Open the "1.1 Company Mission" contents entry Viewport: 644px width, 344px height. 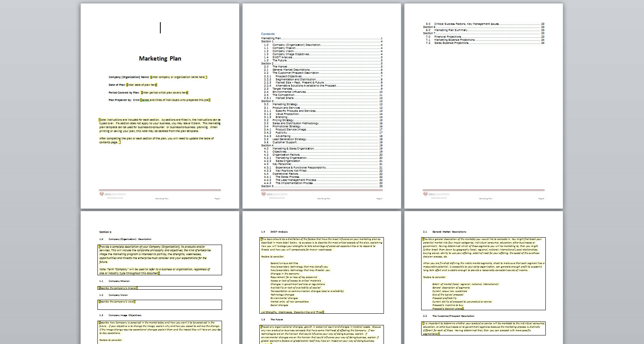tap(323, 48)
